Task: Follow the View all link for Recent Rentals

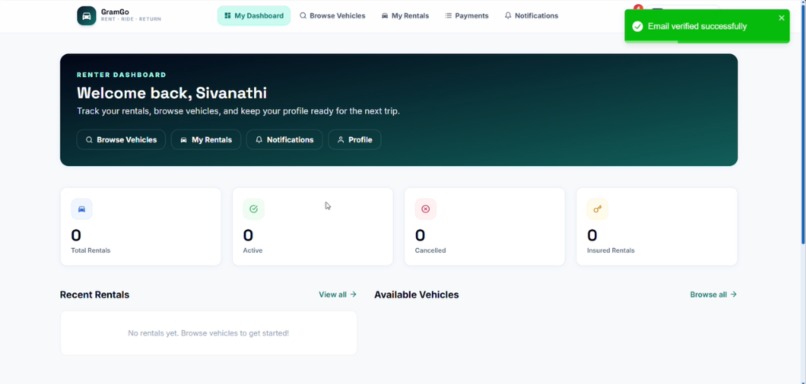Action: coord(338,295)
